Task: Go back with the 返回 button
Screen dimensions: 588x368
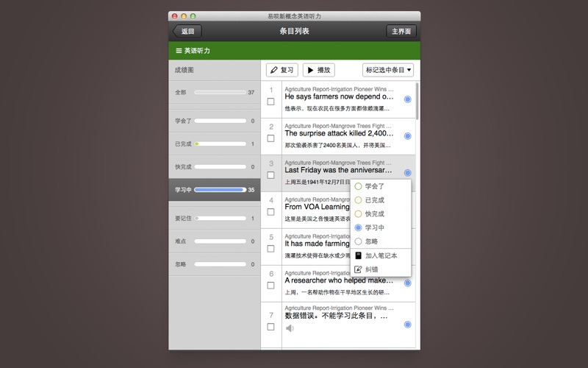Action: pos(187,32)
